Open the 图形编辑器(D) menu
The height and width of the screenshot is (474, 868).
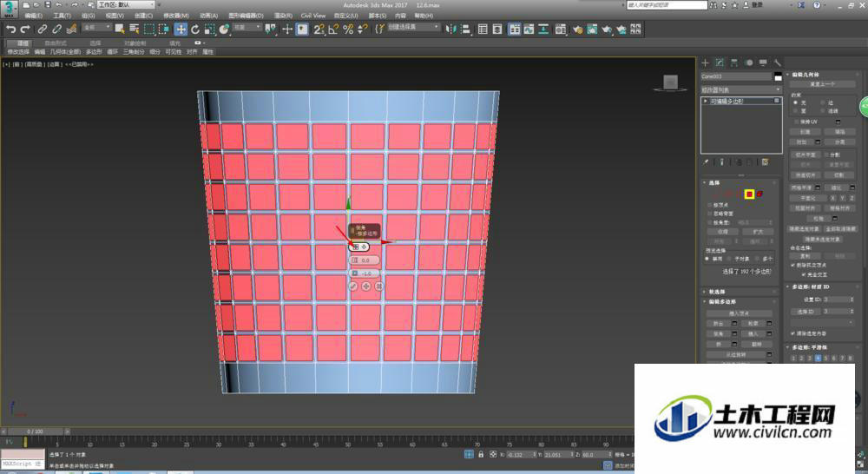pos(246,16)
